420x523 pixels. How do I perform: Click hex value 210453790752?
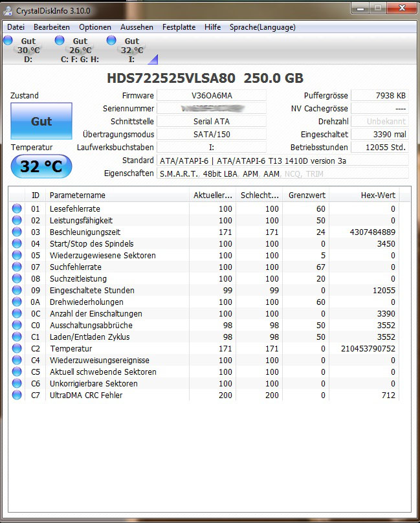tap(368, 348)
